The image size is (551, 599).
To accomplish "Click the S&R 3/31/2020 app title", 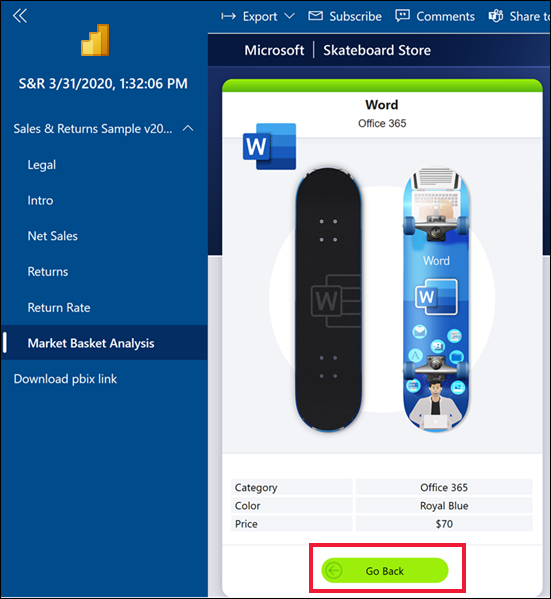I will [x=103, y=84].
